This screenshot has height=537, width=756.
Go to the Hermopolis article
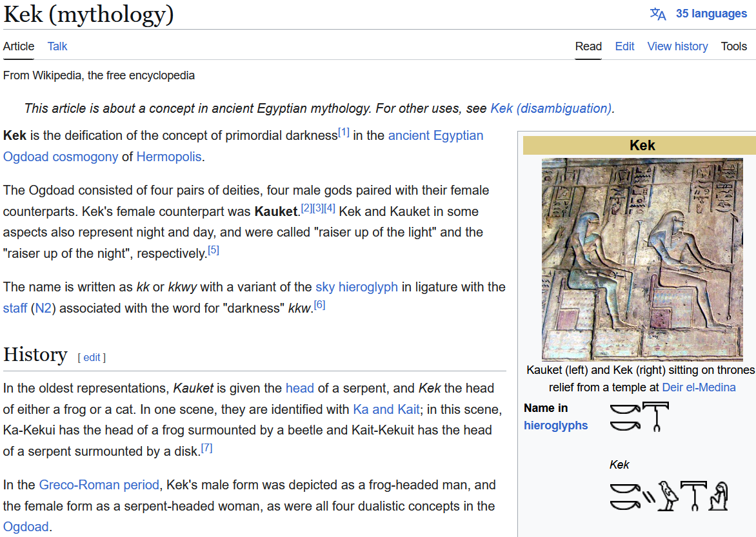[169, 157]
